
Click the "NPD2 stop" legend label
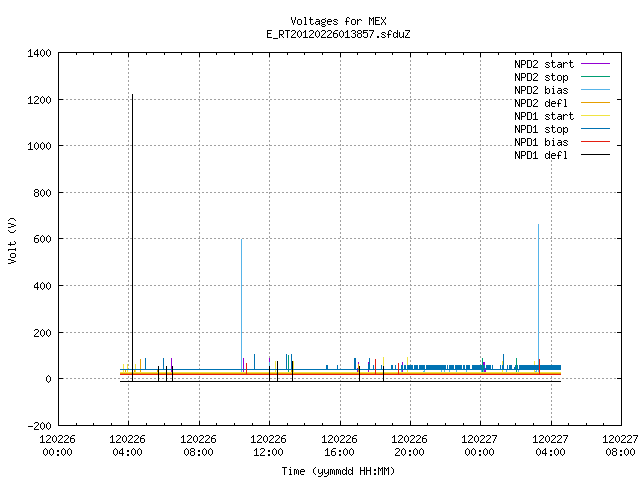541,77
